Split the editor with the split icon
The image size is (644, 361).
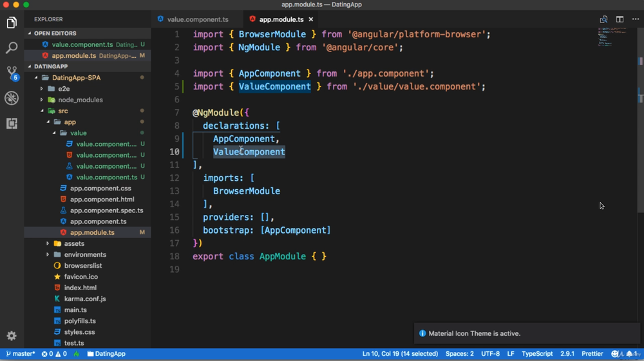pos(620,19)
